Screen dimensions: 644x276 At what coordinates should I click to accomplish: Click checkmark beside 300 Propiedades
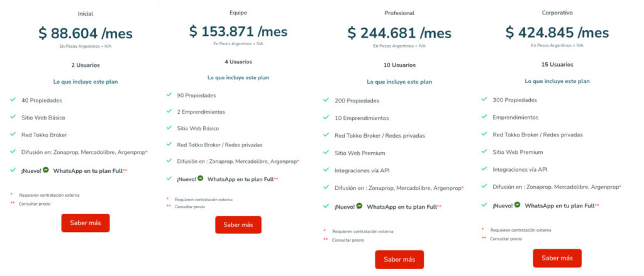pyautogui.click(x=484, y=99)
